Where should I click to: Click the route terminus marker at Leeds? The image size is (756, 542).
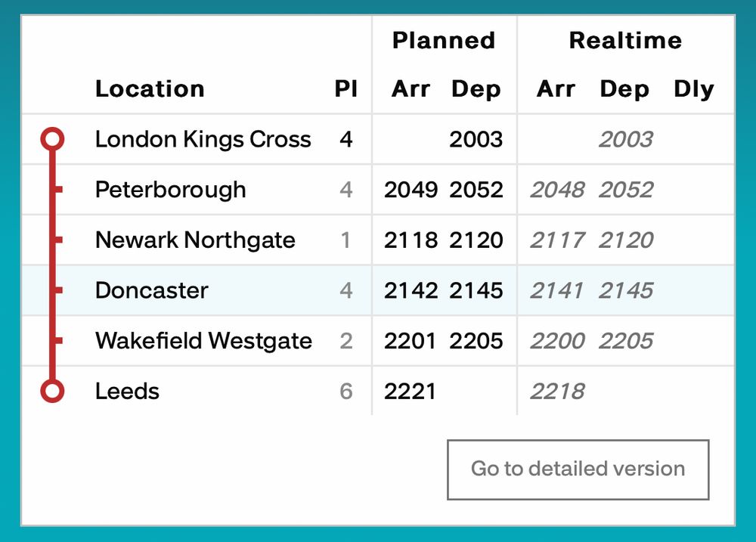[51, 391]
